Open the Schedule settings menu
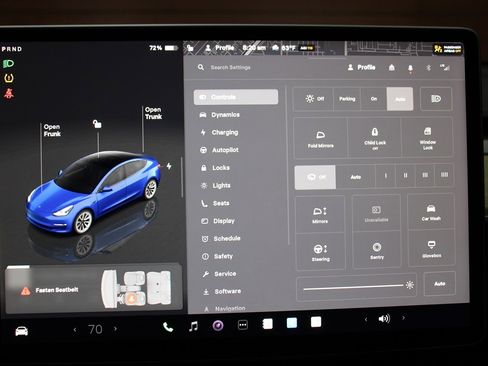Image resolution: width=488 pixels, height=366 pixels. [x=221, y=238]
